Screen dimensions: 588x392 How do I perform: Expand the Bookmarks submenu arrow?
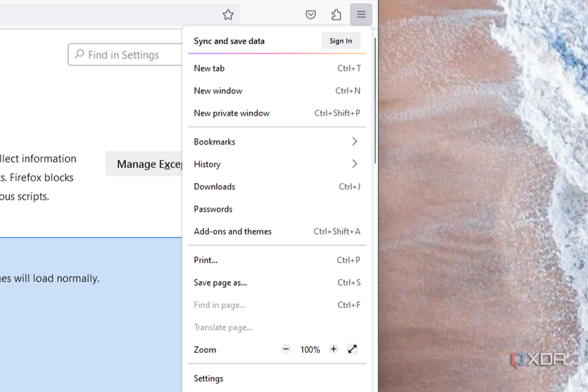pyautogui.click(x=354, y=141)
